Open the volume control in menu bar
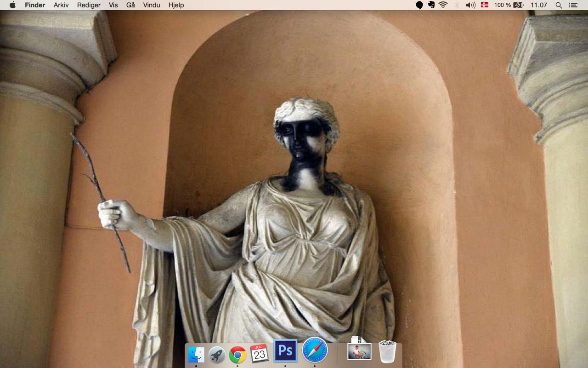 pyautogui.click(x=470, y=5)
